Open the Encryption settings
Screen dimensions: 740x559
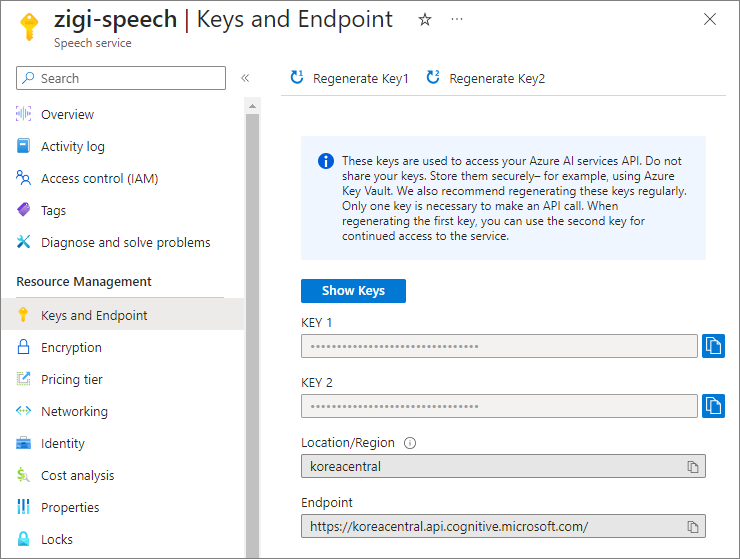(x=71, y=348)
